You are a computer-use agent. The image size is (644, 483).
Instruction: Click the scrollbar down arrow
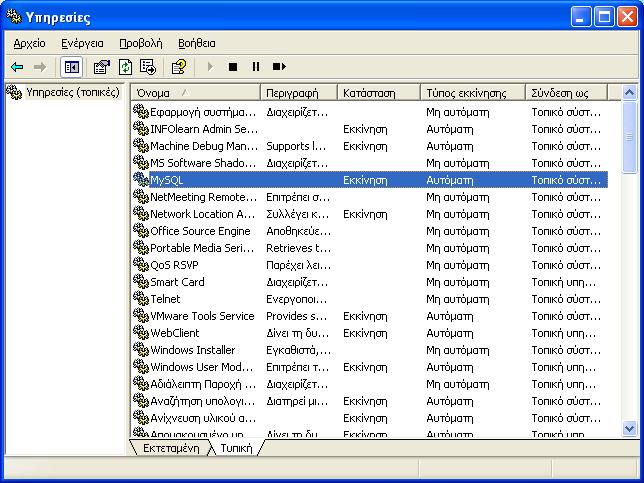(x=629, y=429)
